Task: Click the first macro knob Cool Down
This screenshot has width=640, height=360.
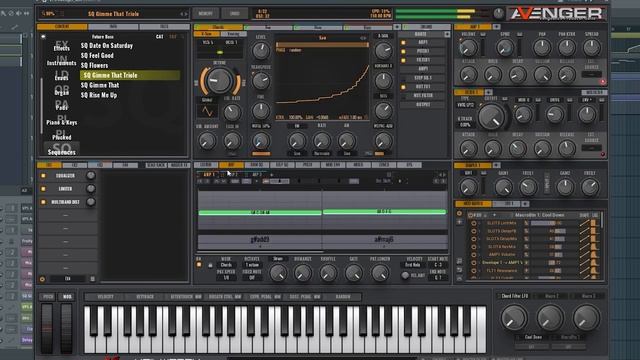Action: pyautogui.click(x=514, y=318)
